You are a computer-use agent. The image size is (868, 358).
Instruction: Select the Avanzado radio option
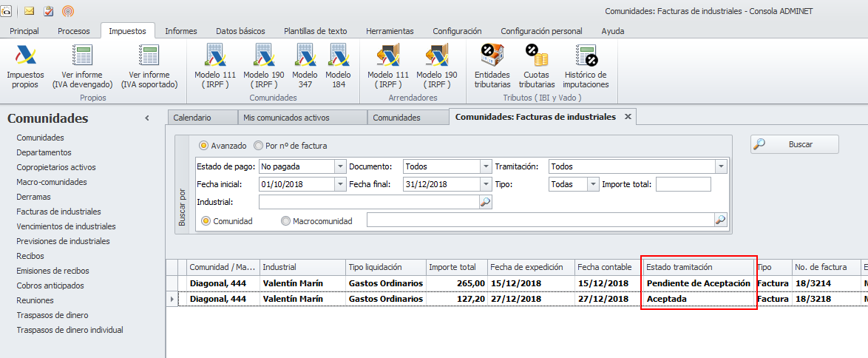tap(204, 146)
